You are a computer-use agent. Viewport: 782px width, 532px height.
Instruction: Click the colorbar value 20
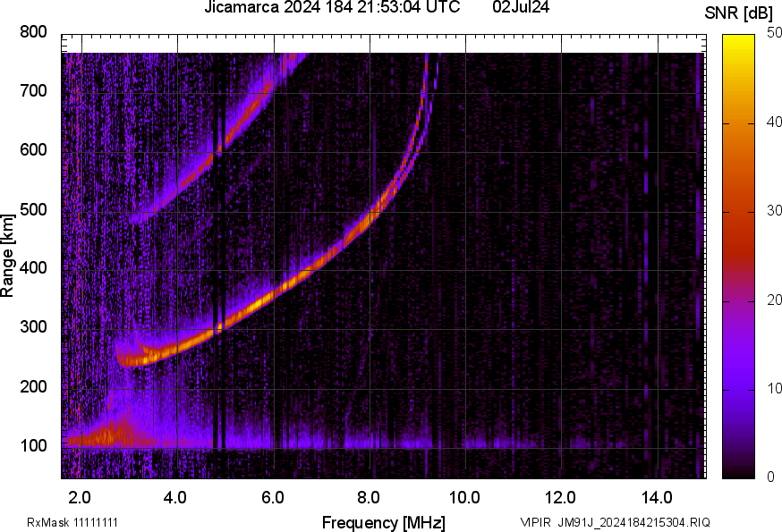(774, 300)
